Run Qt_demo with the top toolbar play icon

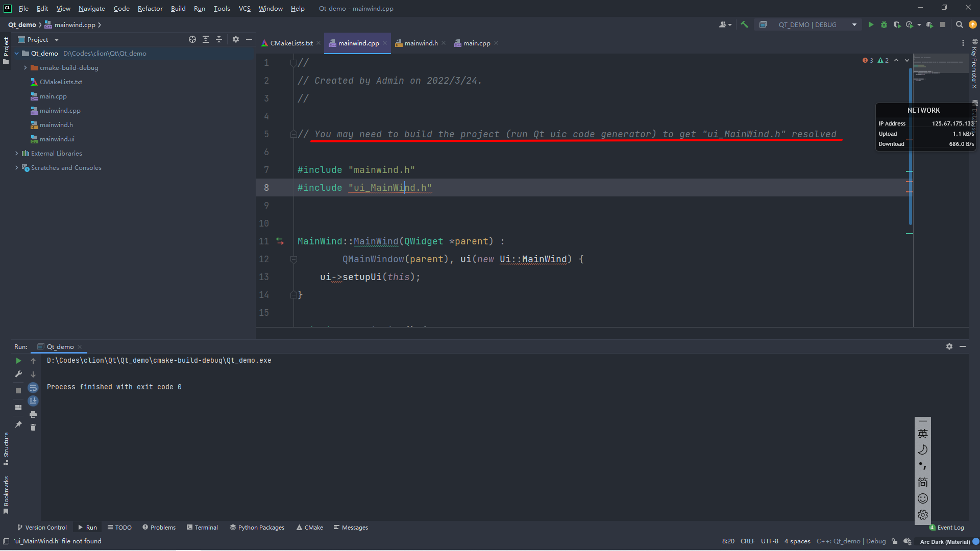(x=871, y=24)
